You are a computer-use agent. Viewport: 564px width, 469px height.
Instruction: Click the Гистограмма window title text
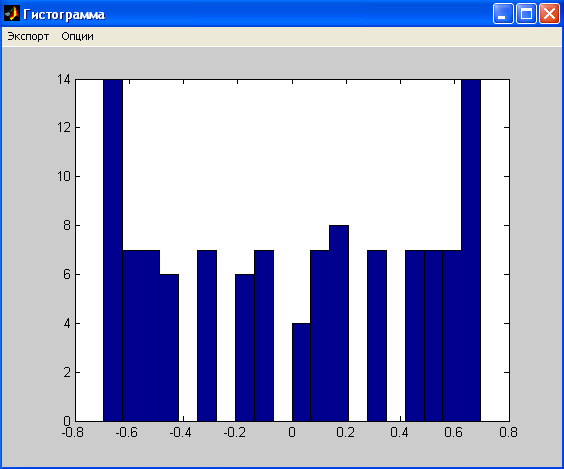pos(64,15)
